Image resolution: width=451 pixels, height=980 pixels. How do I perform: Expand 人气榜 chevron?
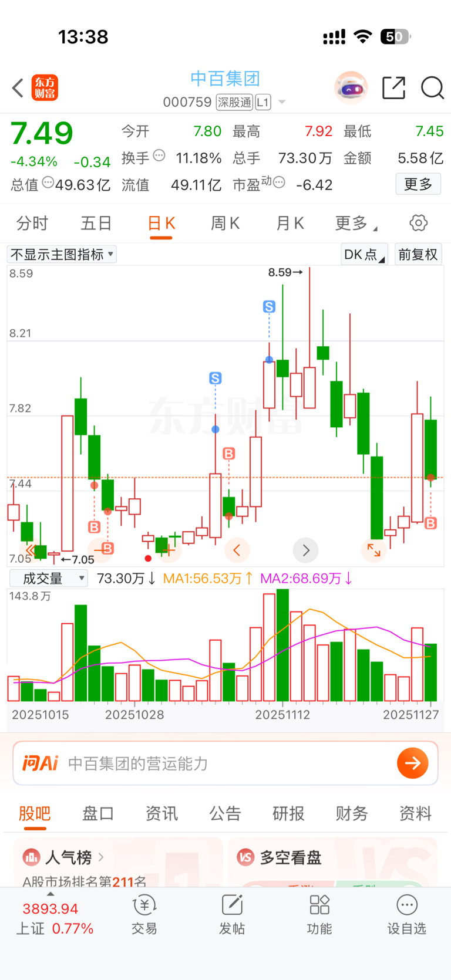pyautogui.click(x=101, y=857)
